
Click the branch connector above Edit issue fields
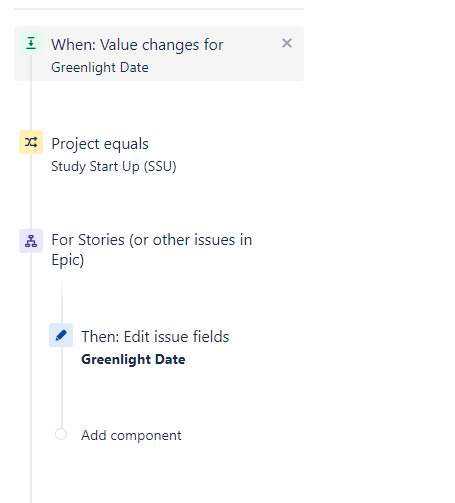[62, 302]
